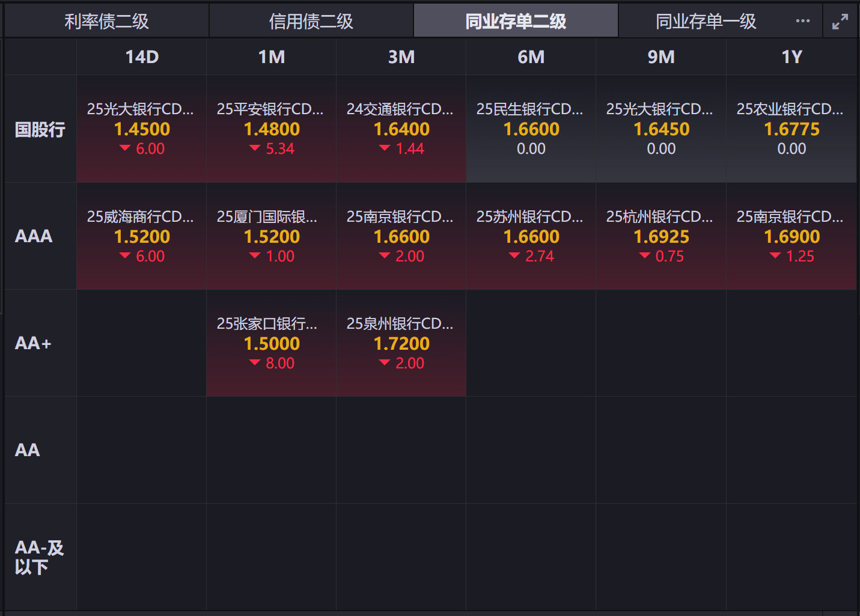860x616 pixels.
Task: Open 25威海商行CD cell at 1.5200
Action: coord(142,236)
